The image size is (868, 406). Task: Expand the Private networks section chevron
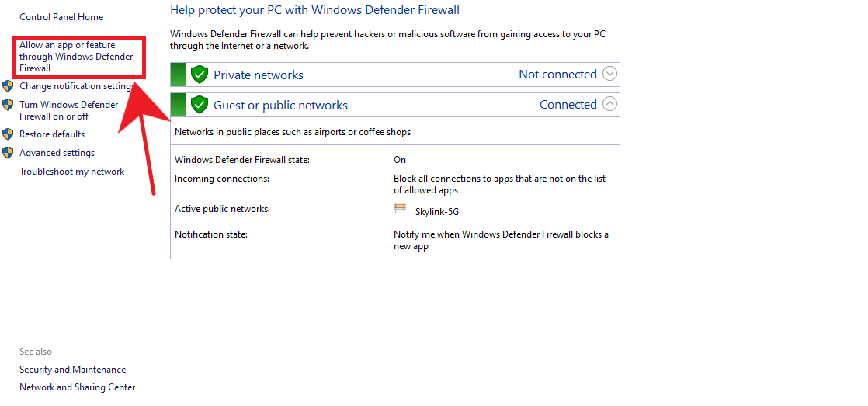(x=610, y=75)
